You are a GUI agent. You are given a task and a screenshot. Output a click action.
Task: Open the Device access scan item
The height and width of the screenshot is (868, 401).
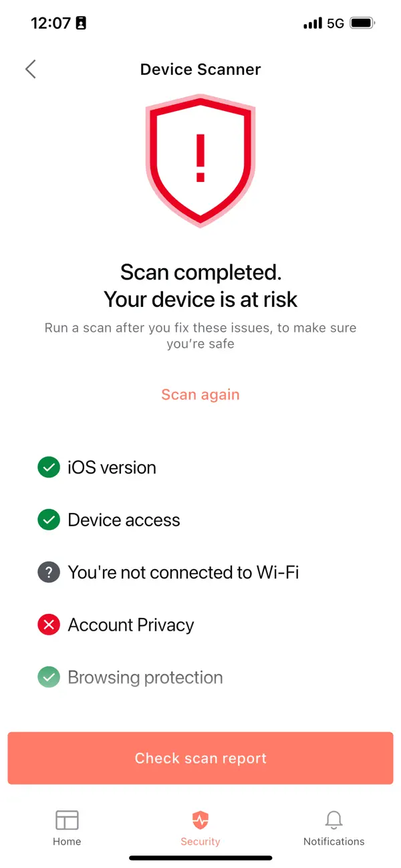tap(124, 520)
